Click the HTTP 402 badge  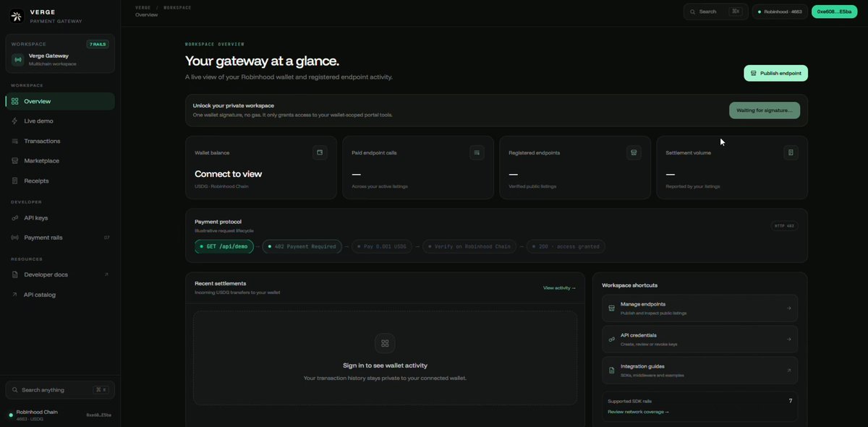click(x=784, y=226)
